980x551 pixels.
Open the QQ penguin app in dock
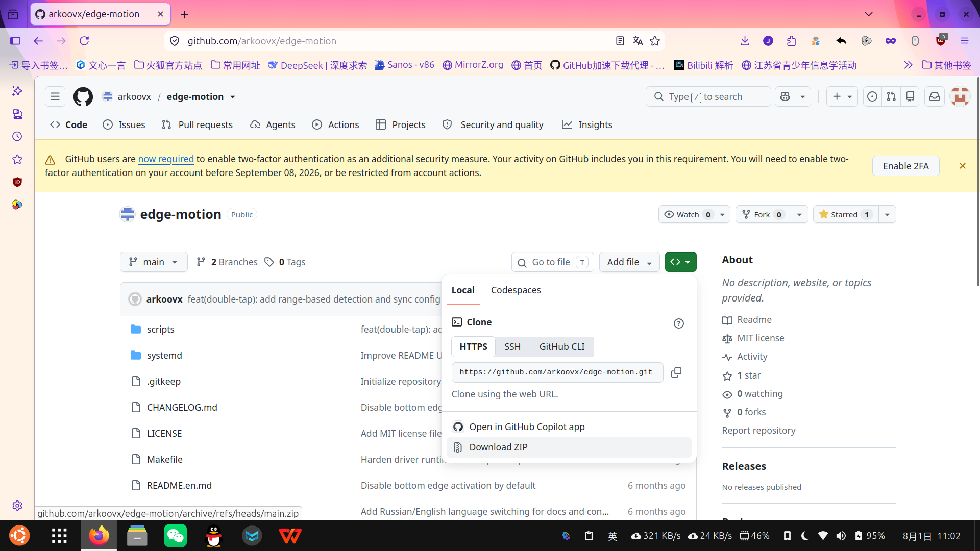(214, 536)
